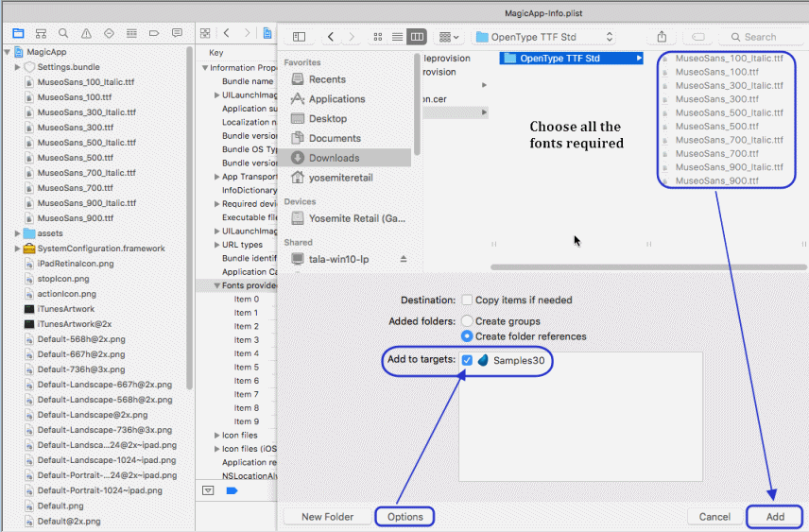Screen dimensions: 809x532
Task: Select MuseoSans_100.ttf in project navigator
Action: coord(75,97)
